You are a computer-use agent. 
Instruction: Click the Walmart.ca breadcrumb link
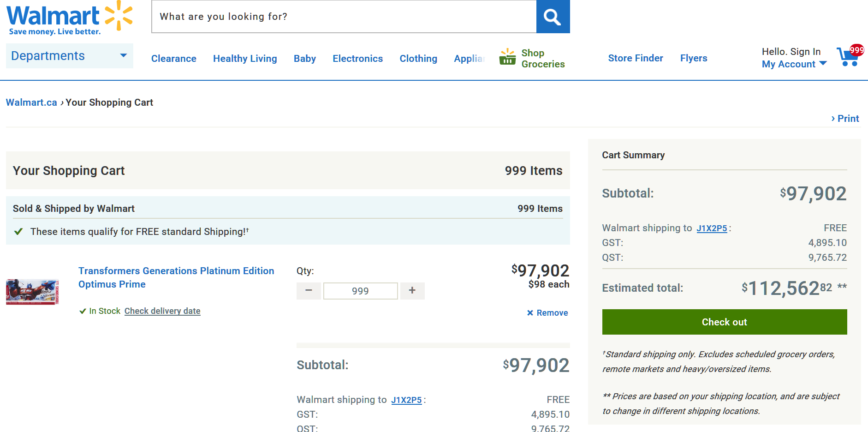point(31,102)
